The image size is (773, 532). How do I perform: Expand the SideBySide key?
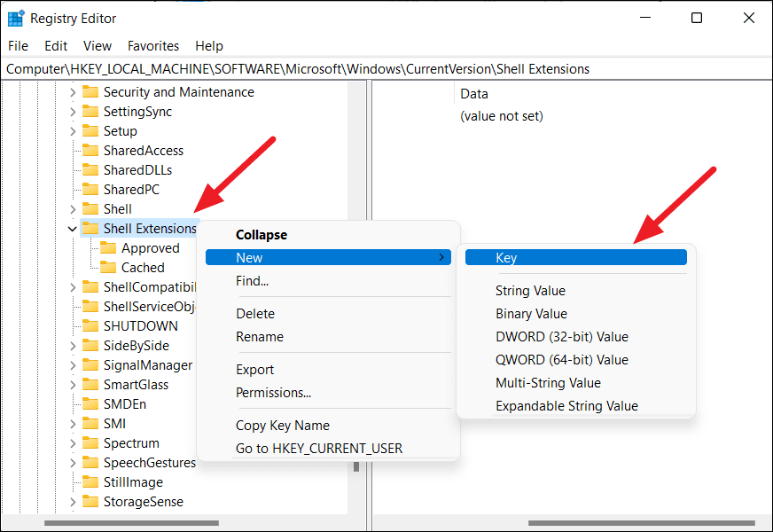coord(73,346)
